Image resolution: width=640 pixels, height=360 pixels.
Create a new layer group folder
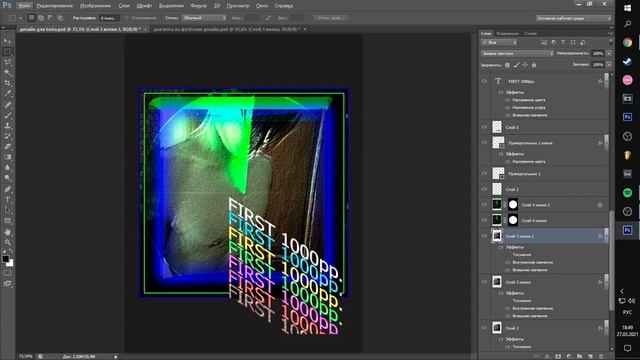click(580, 356)
